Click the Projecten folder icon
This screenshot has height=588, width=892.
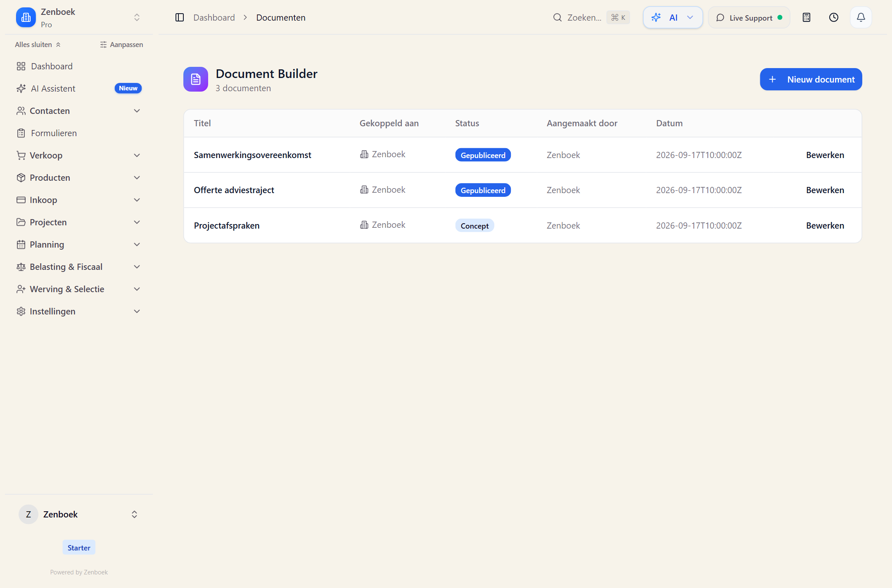21,222
